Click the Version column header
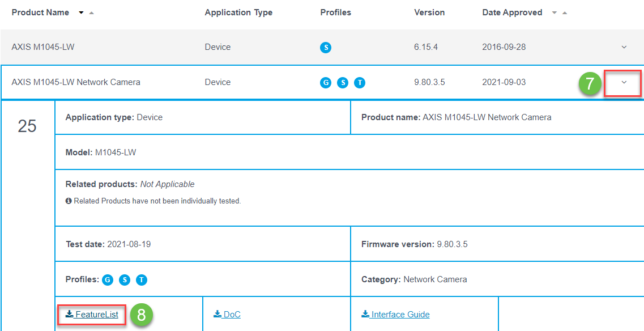644x331 pixels. 429,12
